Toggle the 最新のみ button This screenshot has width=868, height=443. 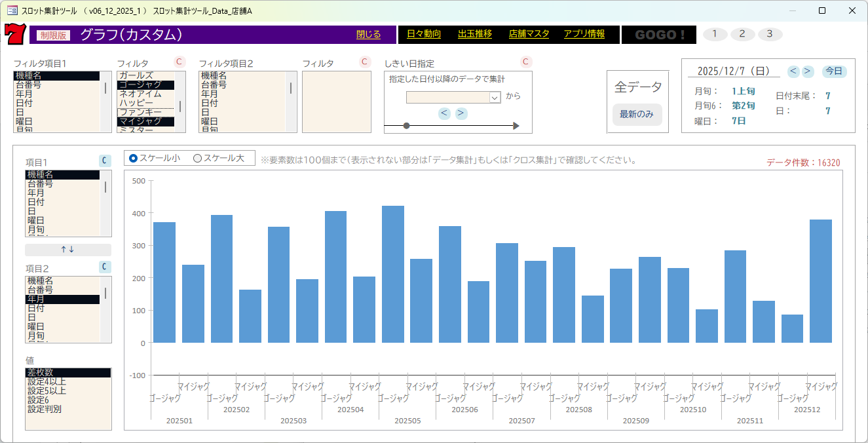[x=637, y=114]
